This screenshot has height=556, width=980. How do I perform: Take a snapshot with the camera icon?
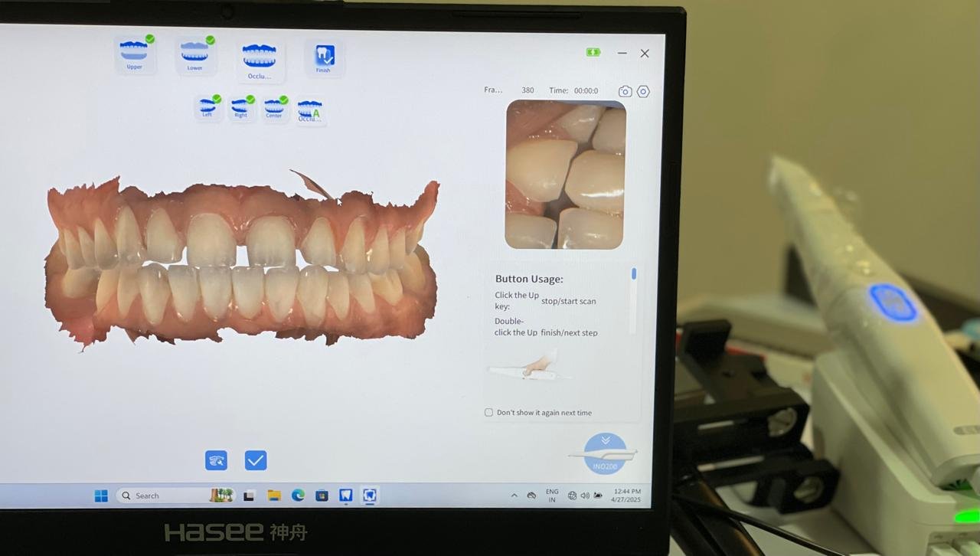[x=626, y=91]
